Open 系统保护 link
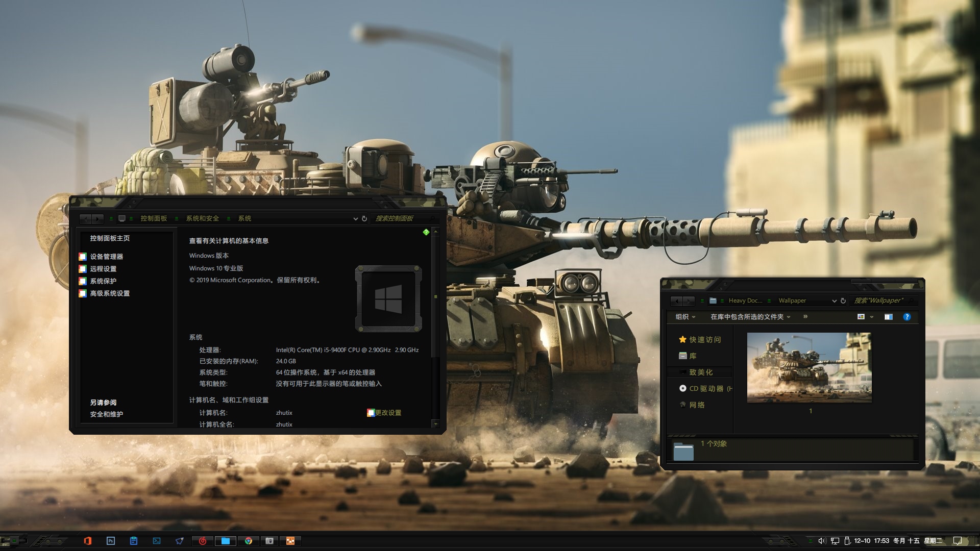This screenshot has height=551, width=980. click(103, 281)
